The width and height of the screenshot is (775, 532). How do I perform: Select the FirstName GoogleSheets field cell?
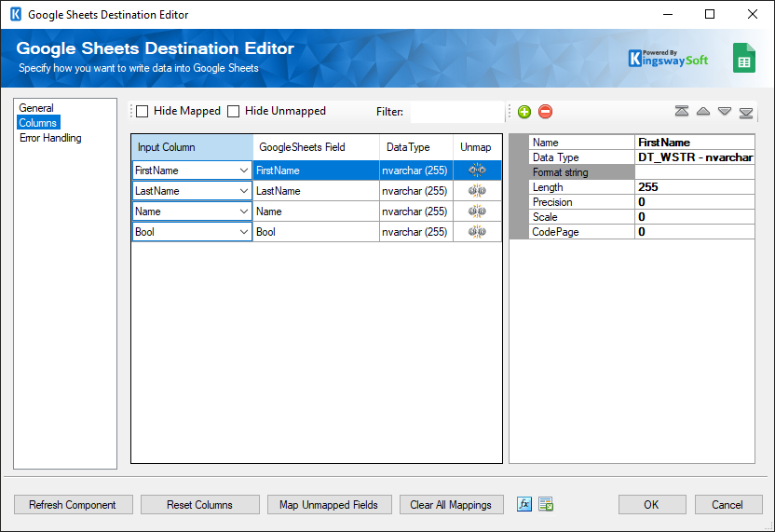317,171
